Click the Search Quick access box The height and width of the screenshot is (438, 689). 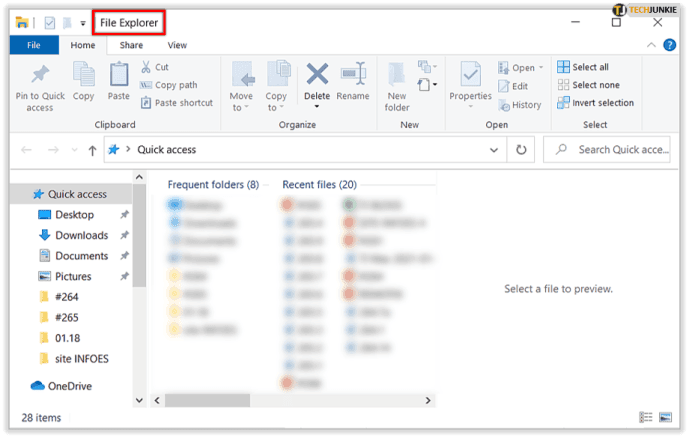pos(607,150)
